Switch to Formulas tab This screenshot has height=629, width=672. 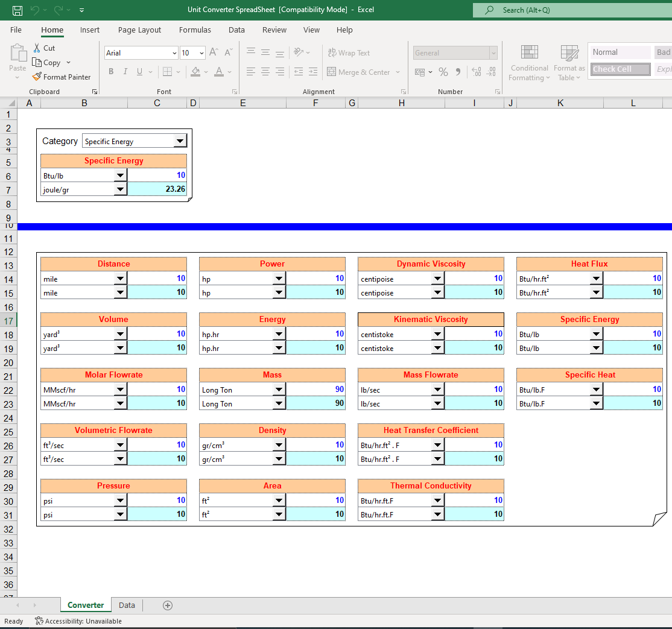tap(195, 30)
